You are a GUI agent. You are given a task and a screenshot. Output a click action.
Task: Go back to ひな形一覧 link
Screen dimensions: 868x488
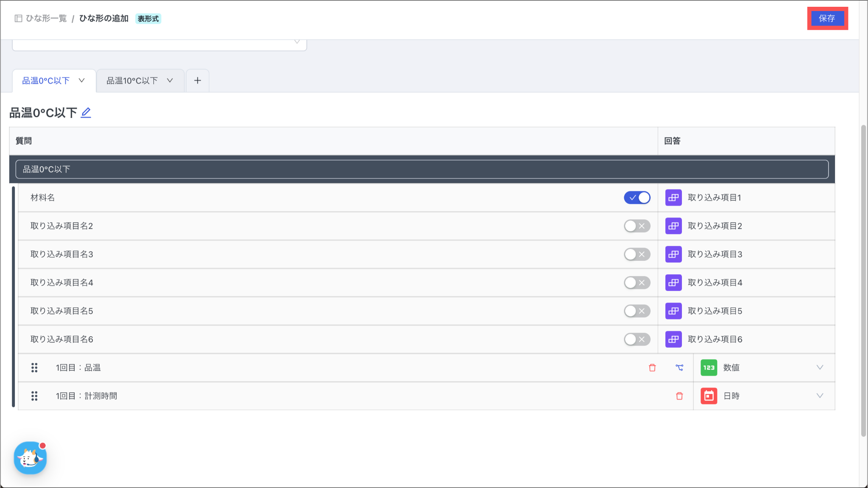pyautogui.click(x=46, y=18)
